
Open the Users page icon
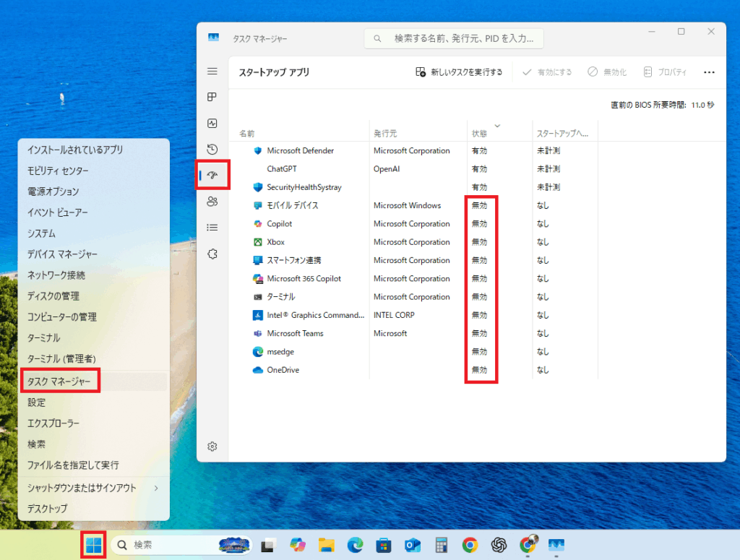click(212, 202)
